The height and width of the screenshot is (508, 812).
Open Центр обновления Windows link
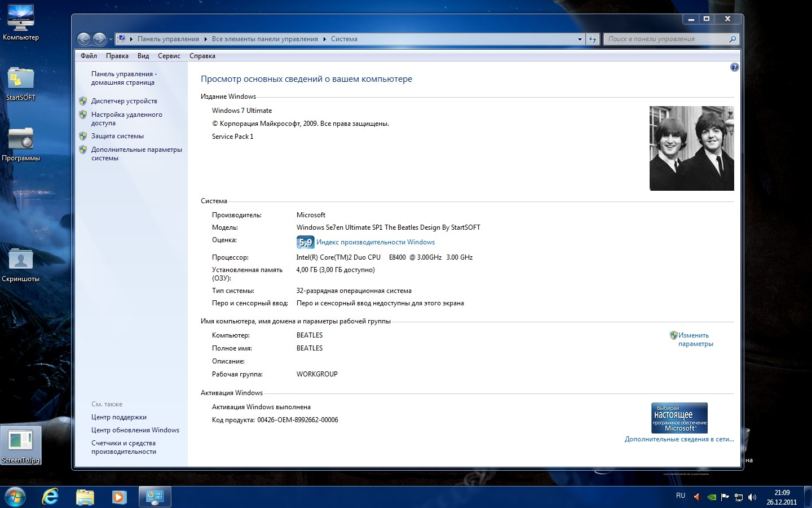135,430
